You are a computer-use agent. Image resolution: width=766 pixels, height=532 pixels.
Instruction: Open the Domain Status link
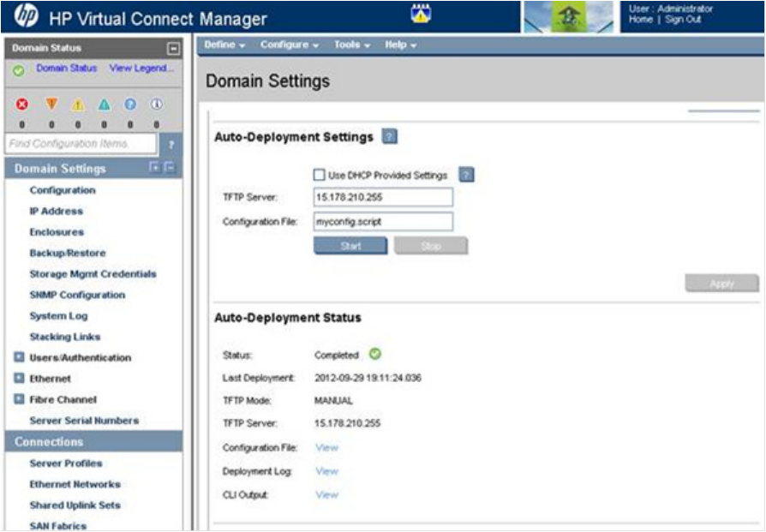tap(67, 68)
